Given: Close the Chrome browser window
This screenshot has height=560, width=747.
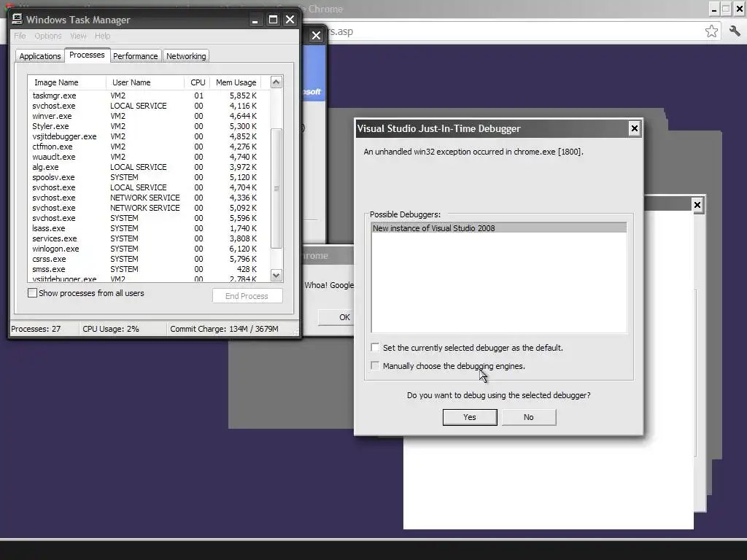Looking at the screenshot, I should (x=740, y=9).
